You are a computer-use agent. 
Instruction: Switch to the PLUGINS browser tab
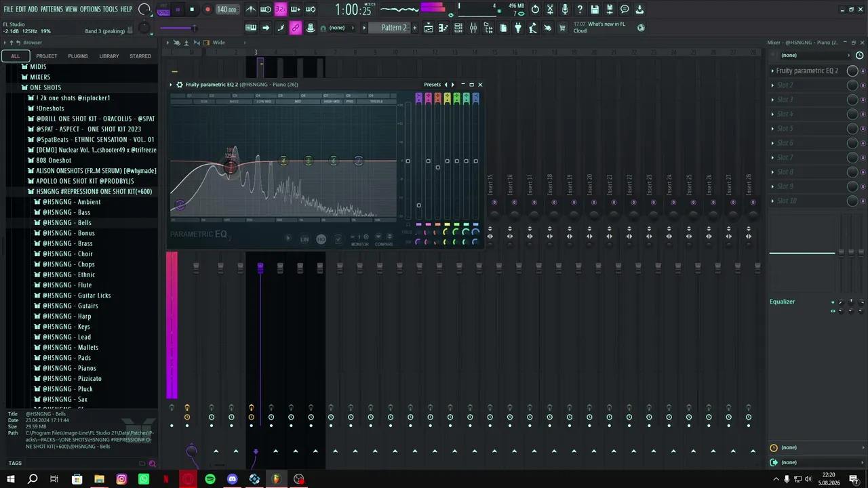[x=78, y=56]
